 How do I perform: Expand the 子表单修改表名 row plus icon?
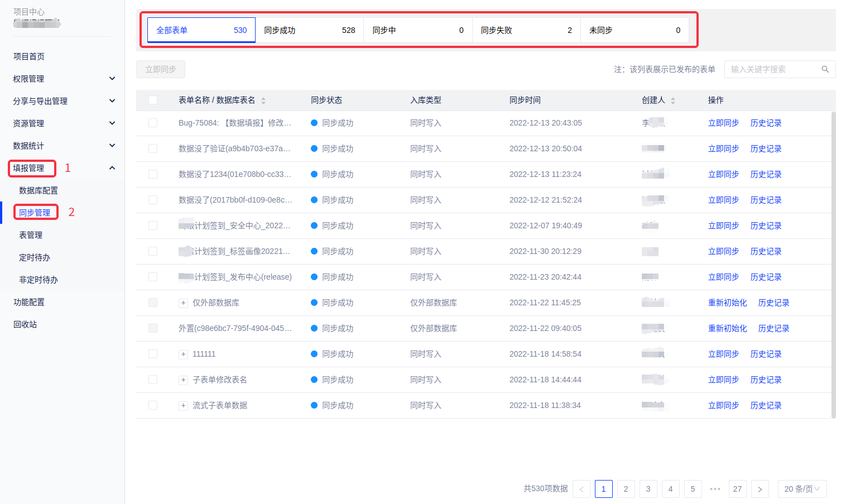183,380
